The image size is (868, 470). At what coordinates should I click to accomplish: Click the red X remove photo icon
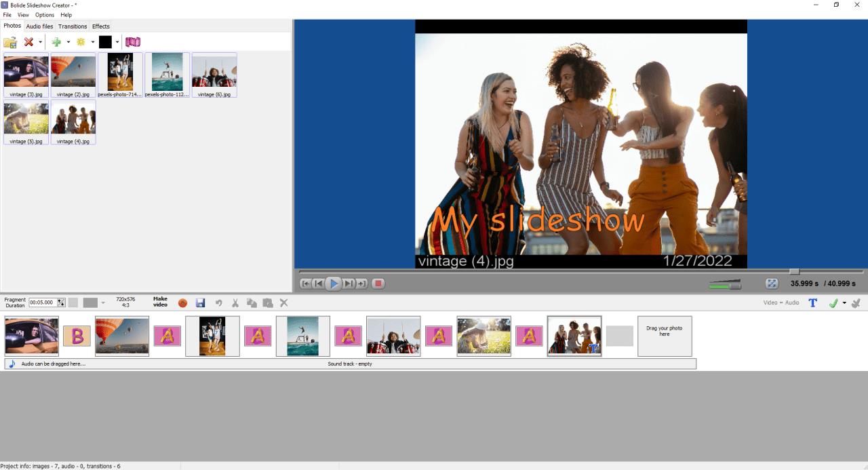(x=28, y=42)
